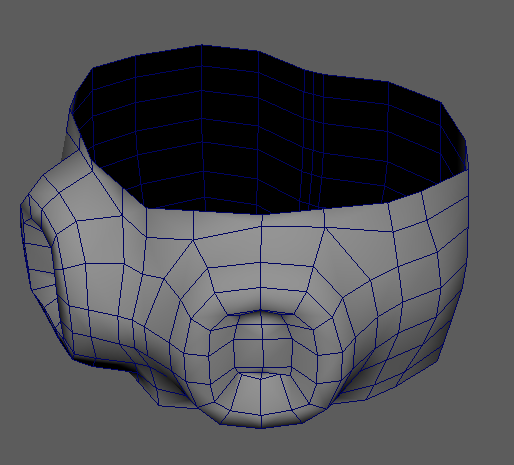Select the bottom-most edge under the nose base
Viewport: 514px width, 465px height.
[262, 427]
